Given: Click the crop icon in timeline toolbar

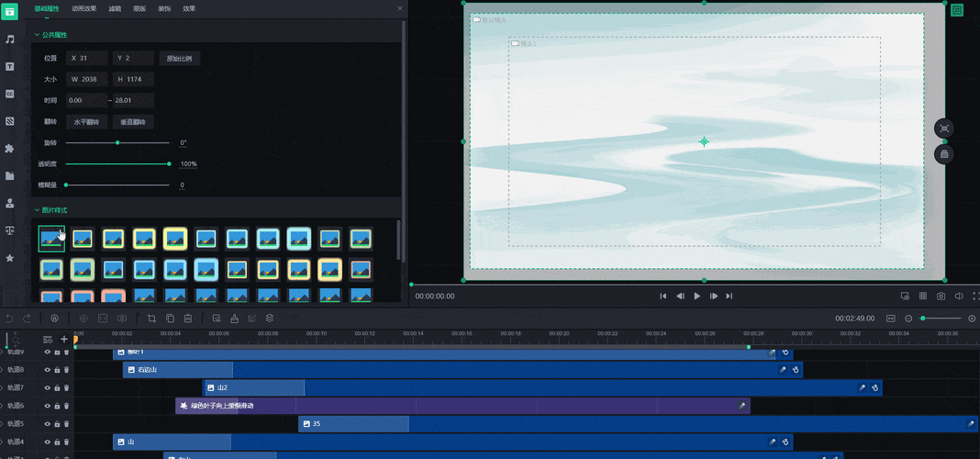Looking at the screenshot, I should coord(151,319).
